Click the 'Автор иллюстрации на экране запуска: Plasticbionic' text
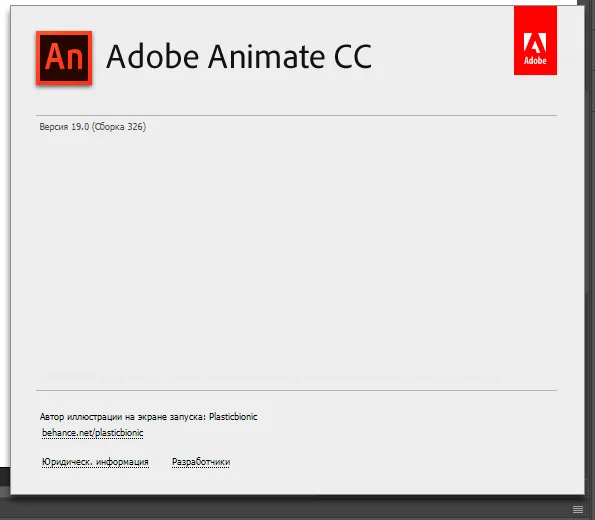Image resolution: width=595 pixels, height=520 pixels. [148, 417]
